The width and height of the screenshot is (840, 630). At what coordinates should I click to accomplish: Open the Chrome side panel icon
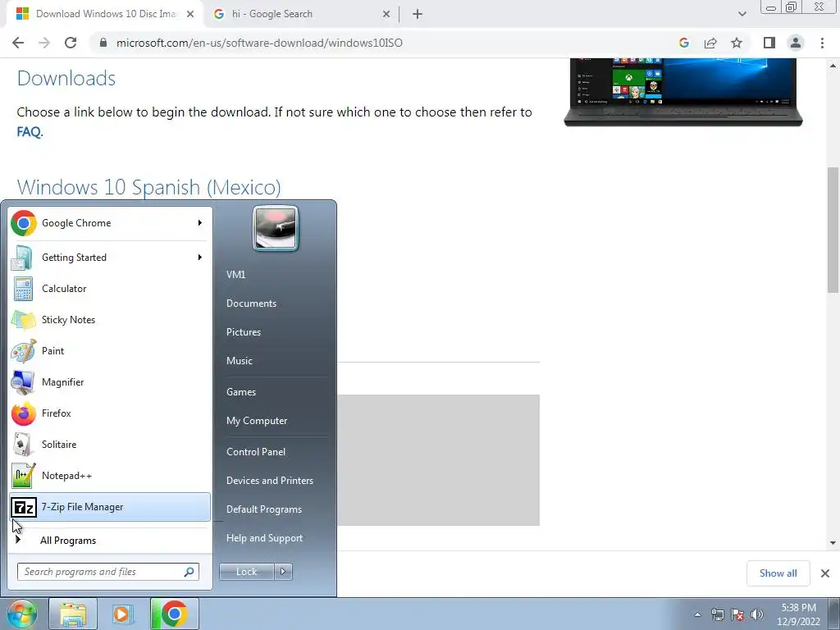click(x=769, y=43)
